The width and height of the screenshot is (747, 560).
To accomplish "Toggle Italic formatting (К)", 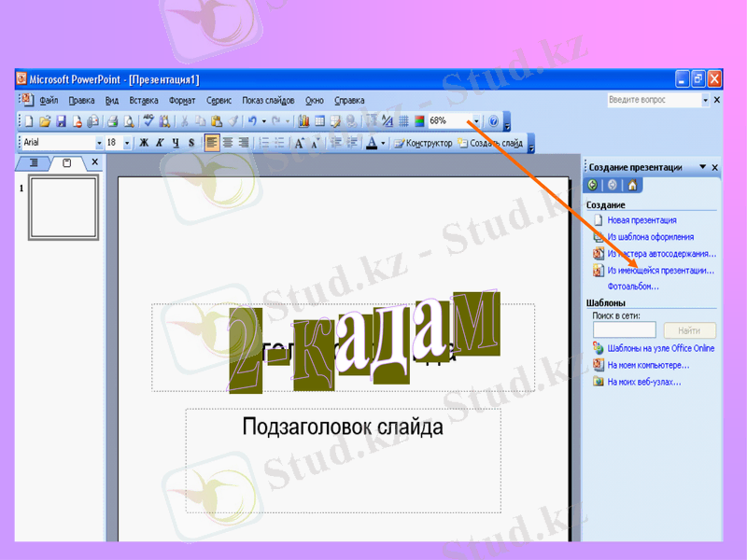I will (x=160, y=143).
